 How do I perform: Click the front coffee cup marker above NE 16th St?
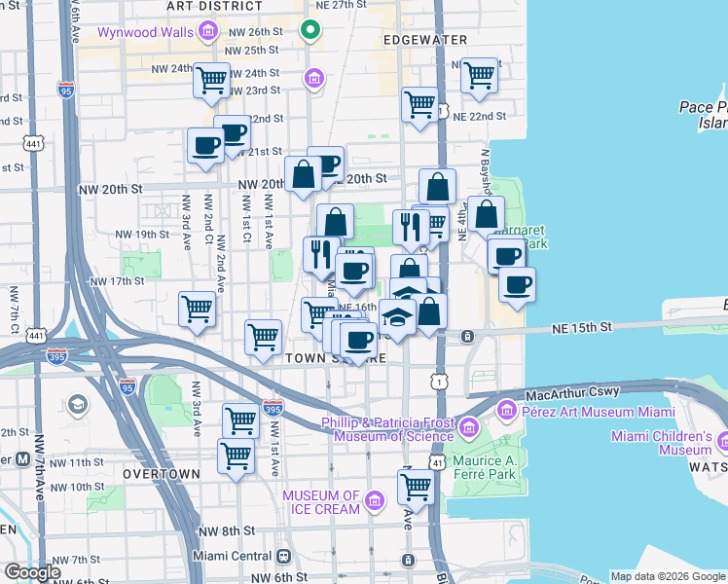(354, 272)
